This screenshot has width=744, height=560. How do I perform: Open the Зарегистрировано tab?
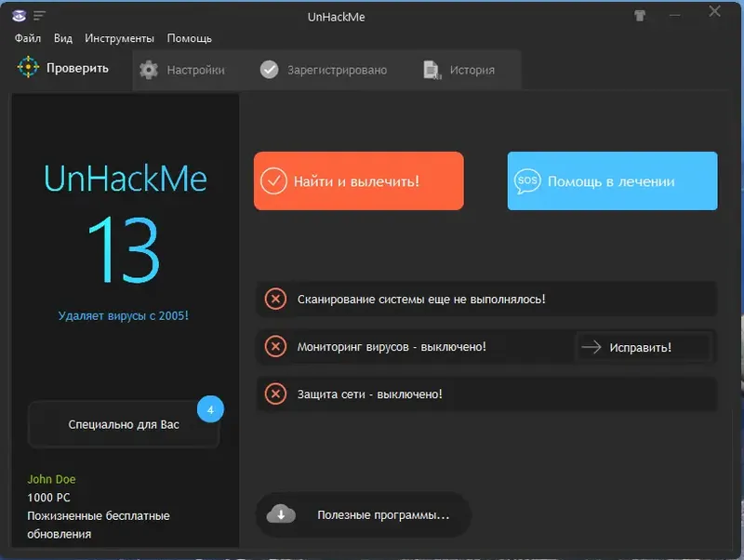(324, 70)
